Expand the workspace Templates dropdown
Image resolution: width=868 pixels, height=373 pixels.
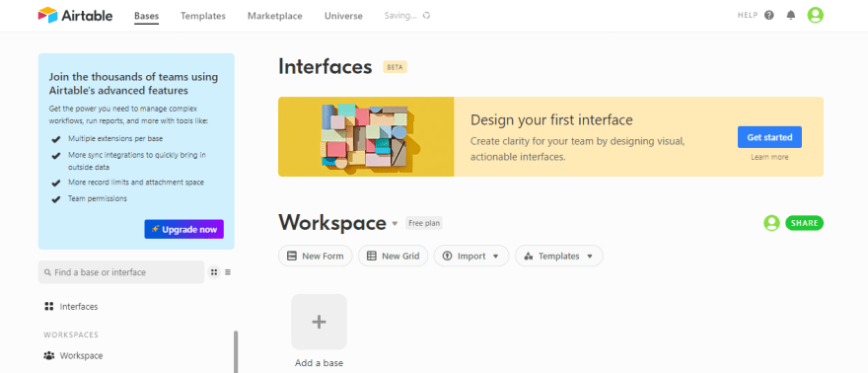tap(559, 256)
